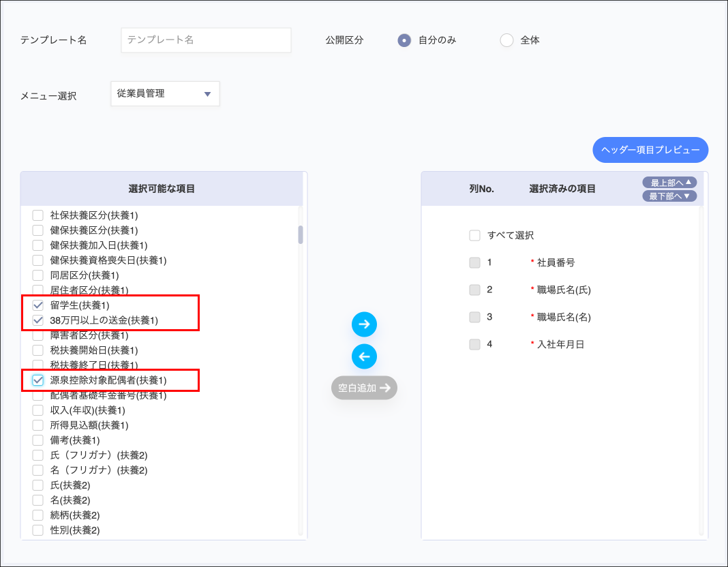Click the right arrow add button
This screenshot has width=728, height=567.
364,324
